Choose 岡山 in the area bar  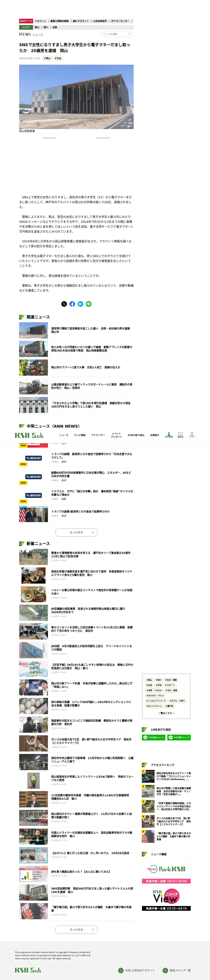pos(37,27)
